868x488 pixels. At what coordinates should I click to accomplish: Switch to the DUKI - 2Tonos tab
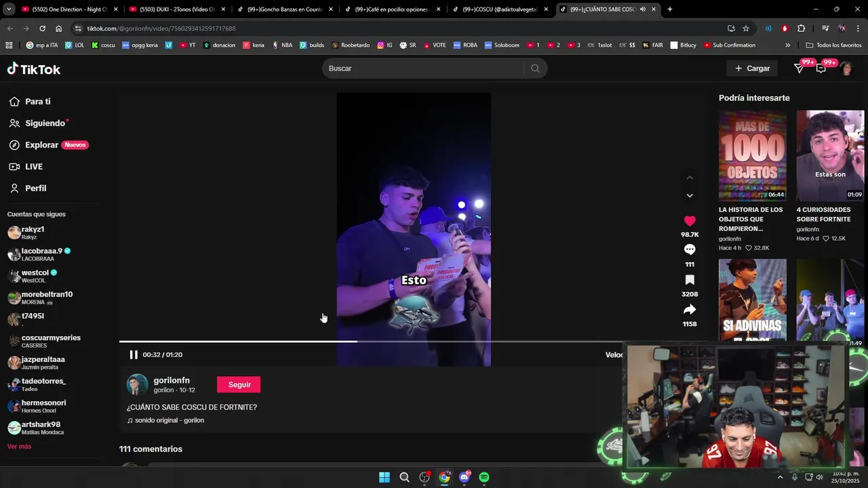pyautogui.click(x=176, y=9)
